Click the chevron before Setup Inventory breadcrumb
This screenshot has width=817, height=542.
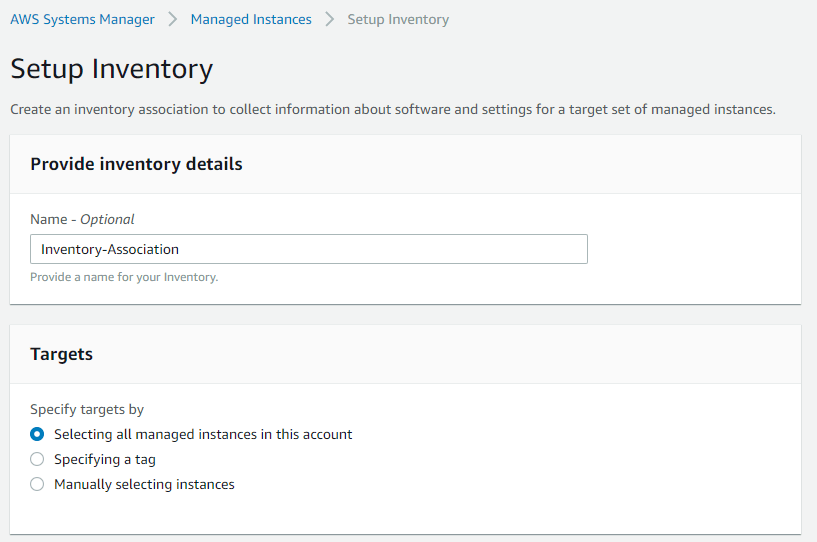[329, 19]
